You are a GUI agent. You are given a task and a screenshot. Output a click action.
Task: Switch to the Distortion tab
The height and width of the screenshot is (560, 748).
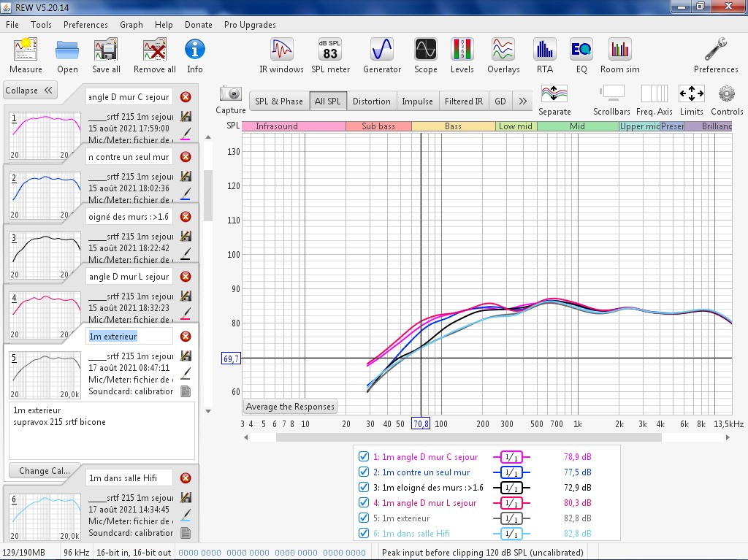371,101
